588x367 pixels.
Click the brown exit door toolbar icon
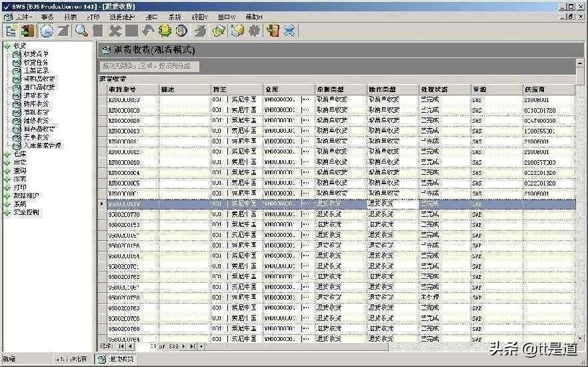pyautogui.click(x=273, y=31)
